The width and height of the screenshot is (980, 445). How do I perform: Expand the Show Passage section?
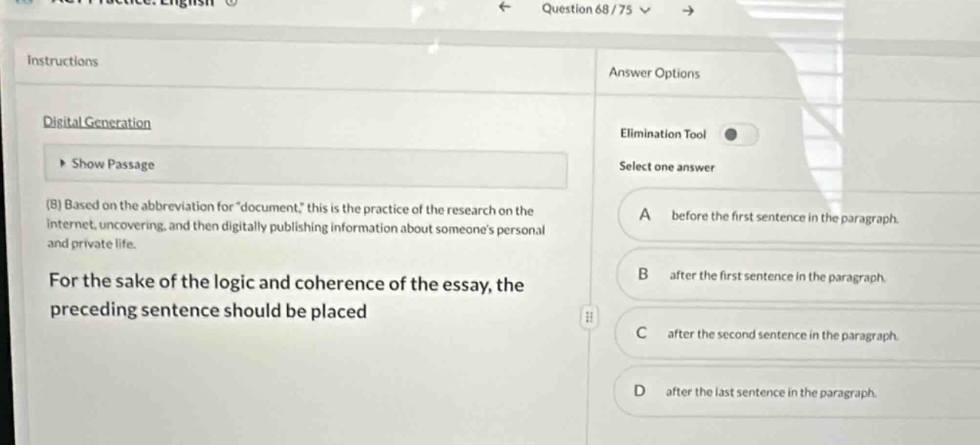(305, 166)
